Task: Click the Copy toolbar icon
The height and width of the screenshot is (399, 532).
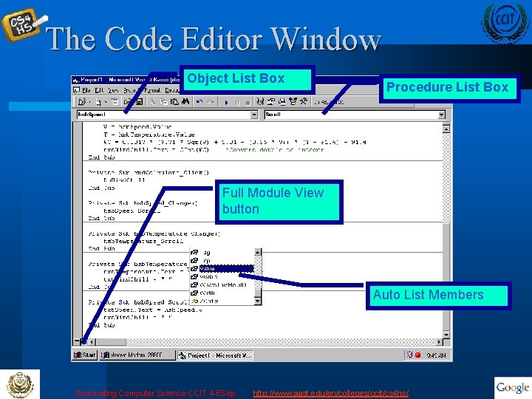Action: point(164,101)
